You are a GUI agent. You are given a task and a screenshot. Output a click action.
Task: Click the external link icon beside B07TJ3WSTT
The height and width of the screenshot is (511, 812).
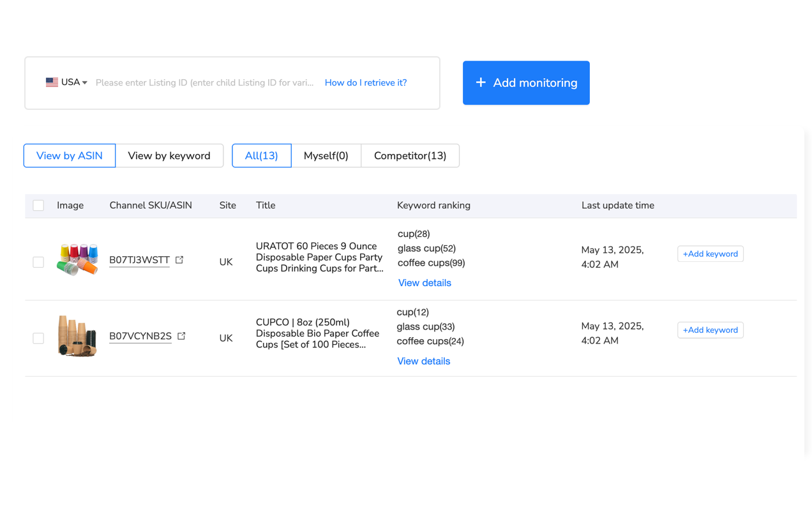(179, 259)
